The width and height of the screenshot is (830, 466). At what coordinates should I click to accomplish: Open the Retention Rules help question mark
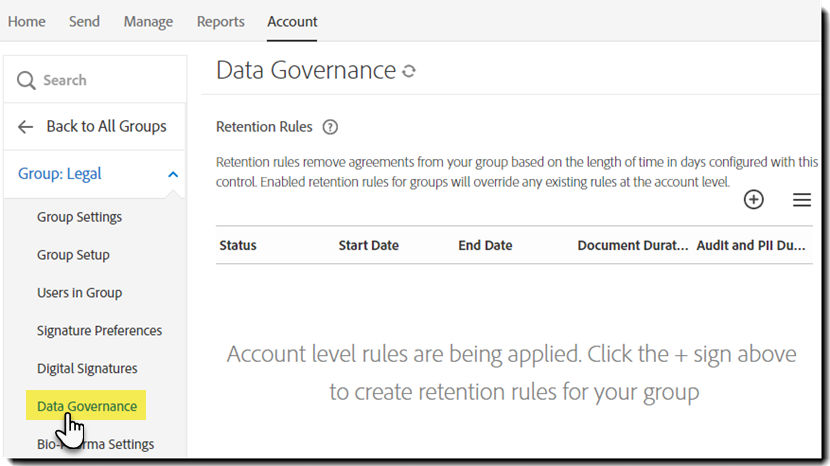[330, 127]
